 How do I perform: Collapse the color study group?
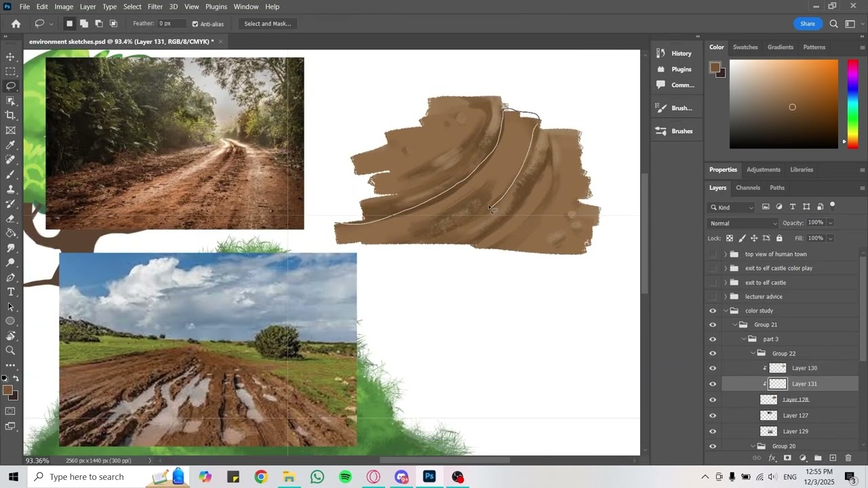[x=726, y=311]
